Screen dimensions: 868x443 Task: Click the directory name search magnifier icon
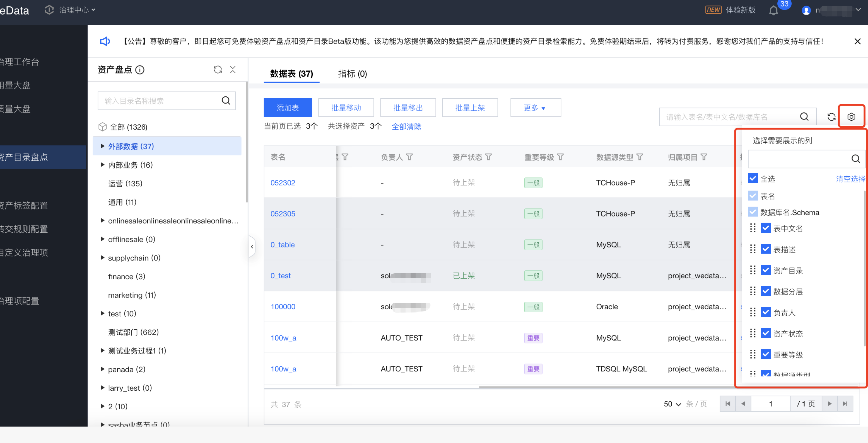pyautogui.click(x=226, y=101)
